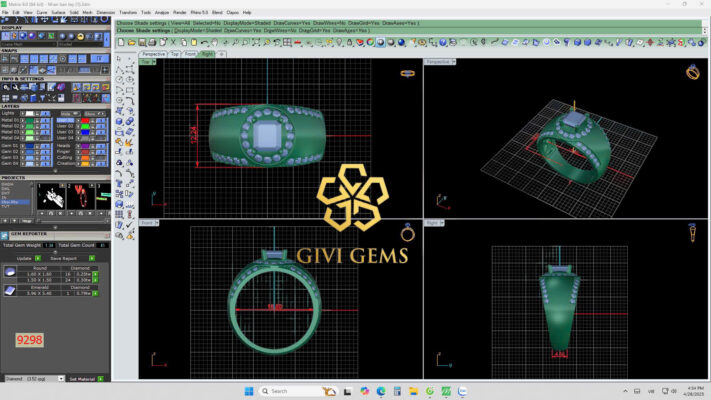Click the Undo arrow icon

point(205,43)
